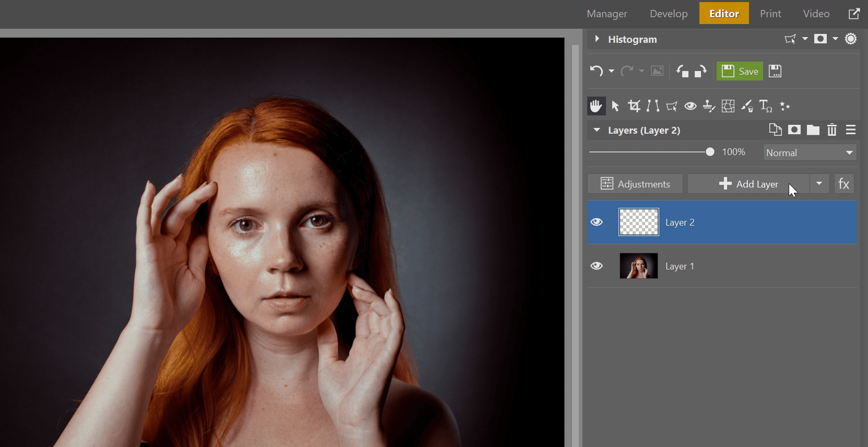Toggle the red-eye view tool
Image resolution: width=868 pixels, height=447 pixels.
691,106
